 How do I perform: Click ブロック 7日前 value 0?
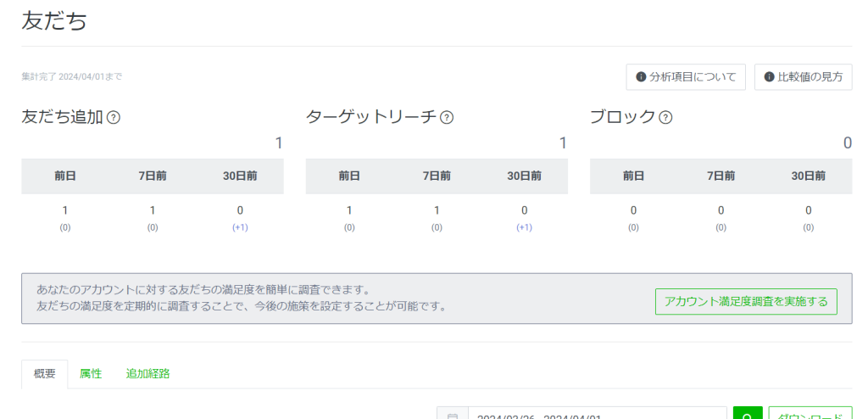[x=721, y=210]
